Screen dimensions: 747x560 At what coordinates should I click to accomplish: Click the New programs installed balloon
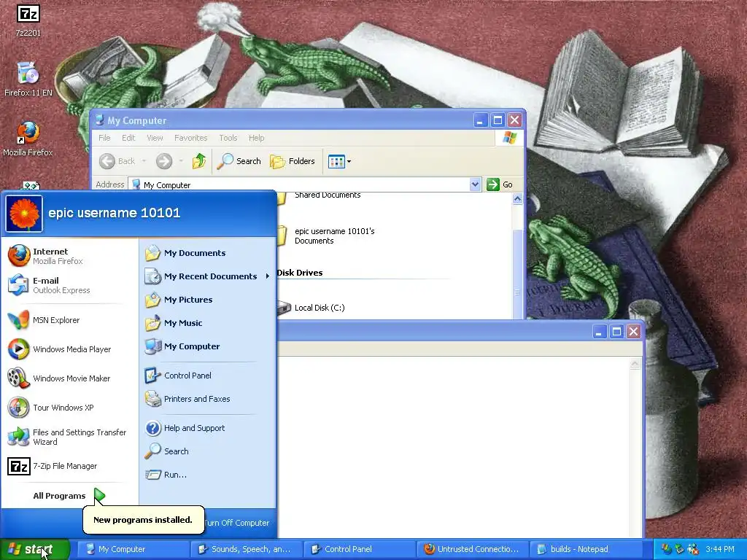[144, 519]
